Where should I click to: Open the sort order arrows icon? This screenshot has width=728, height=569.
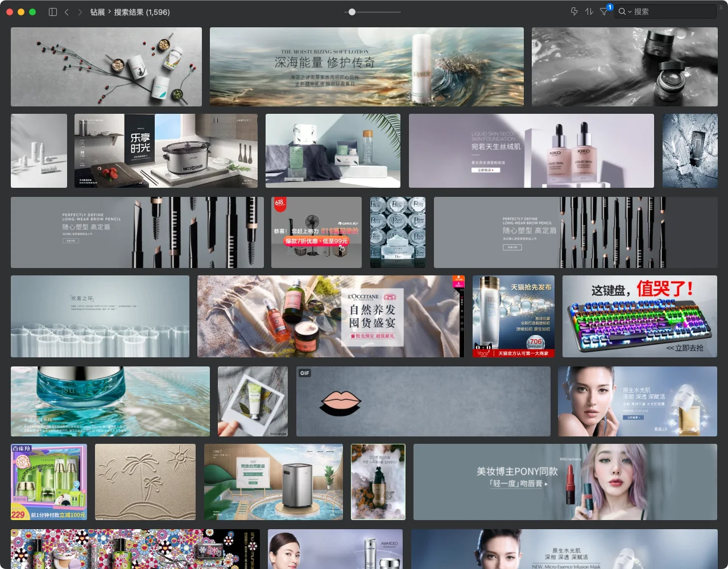pyautogui.click(x=589, y=11)
